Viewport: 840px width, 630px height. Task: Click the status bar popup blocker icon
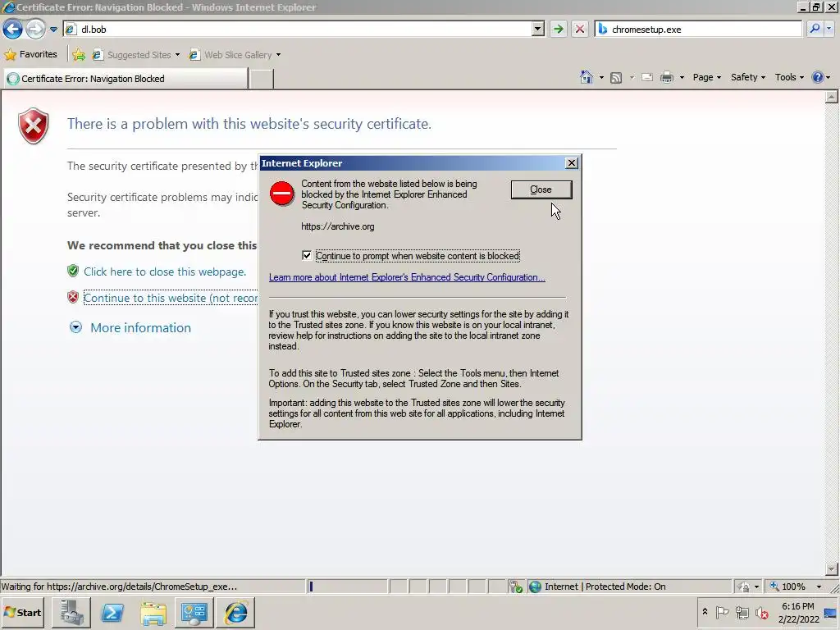(x=515, y=587)
